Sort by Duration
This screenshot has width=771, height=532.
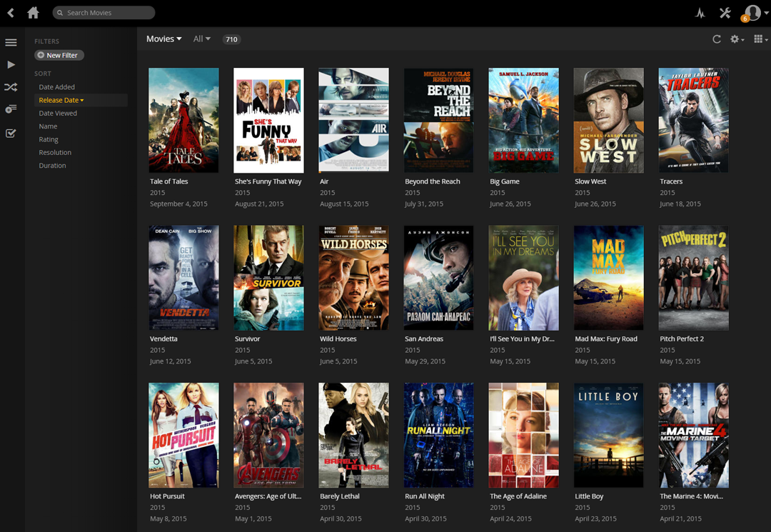tap(52, 166)
